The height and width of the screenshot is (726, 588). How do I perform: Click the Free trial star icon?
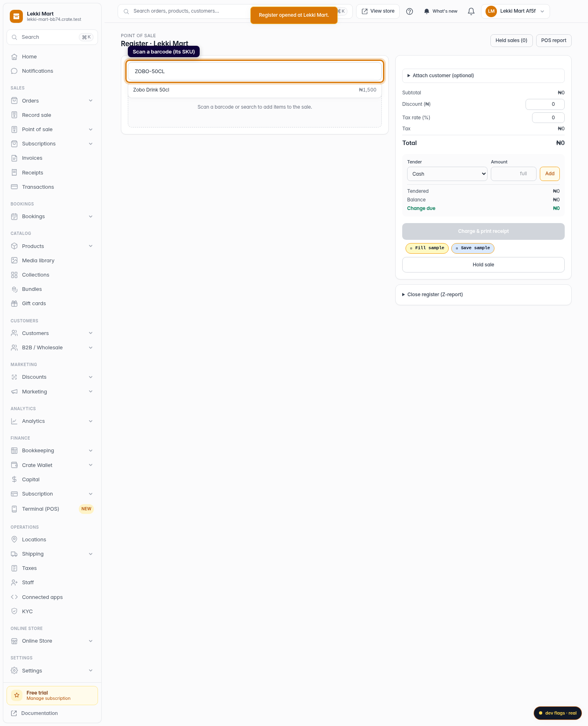tap(17, 695)
